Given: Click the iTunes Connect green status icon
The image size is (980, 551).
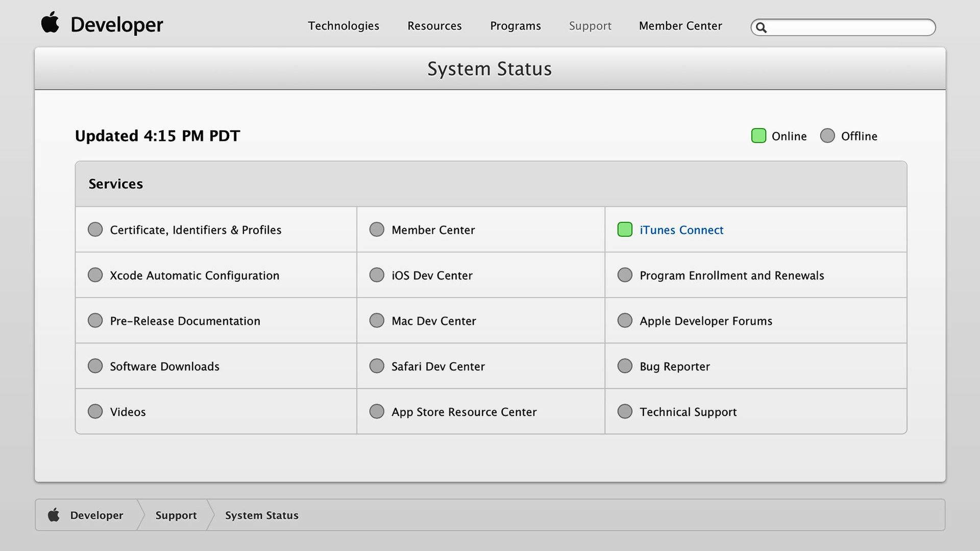Looking at the screenshot, I should click(625, 230).
